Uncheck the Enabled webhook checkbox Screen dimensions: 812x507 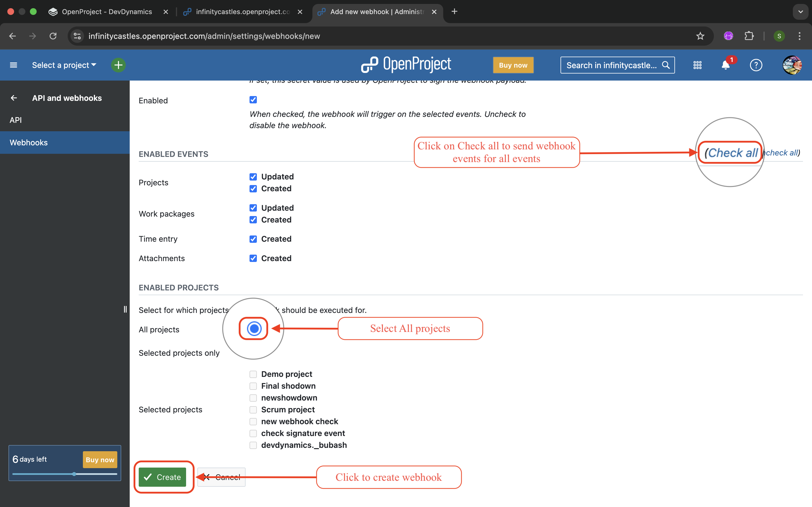pyautogui.click(x=253, y=100)
